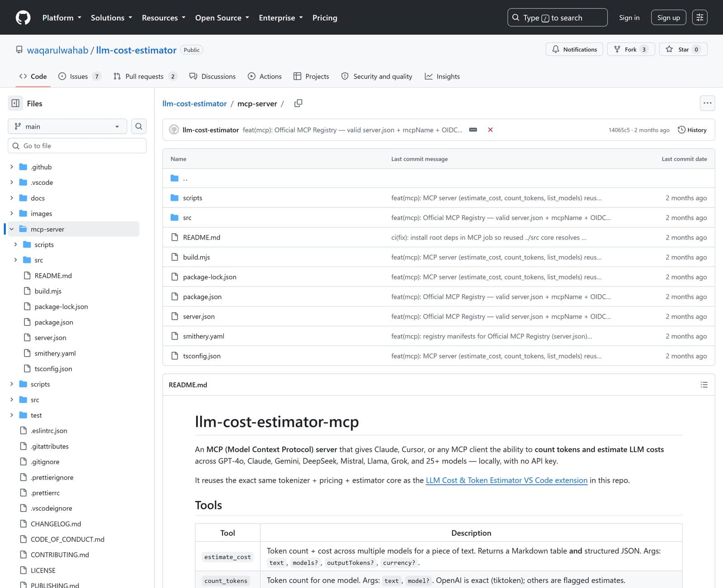The height and width of the screenshot is (588, 723).
Task: Open the GitHub homepage logo
Action: [x=23, y=18]
